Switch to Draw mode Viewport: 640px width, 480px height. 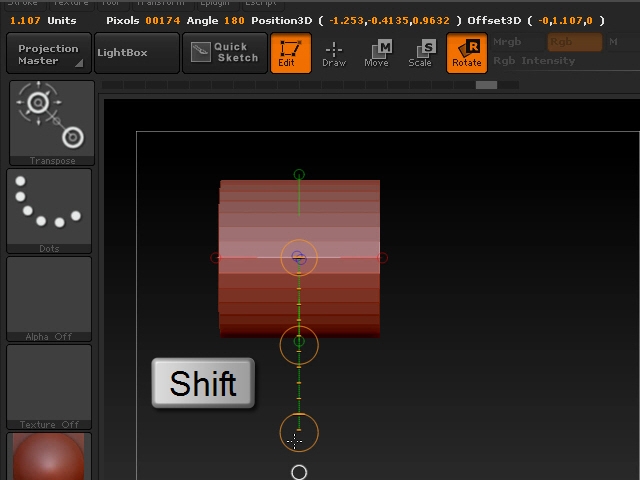334,54
